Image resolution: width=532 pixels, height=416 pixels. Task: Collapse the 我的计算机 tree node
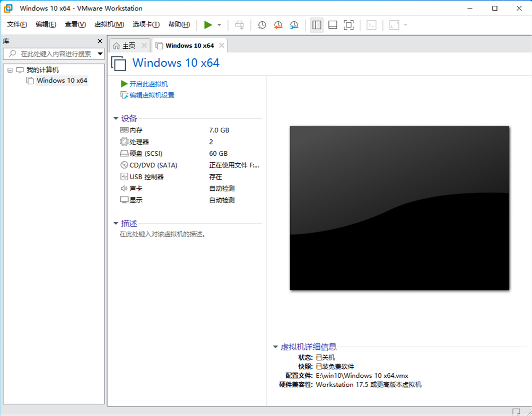(10, 69)
